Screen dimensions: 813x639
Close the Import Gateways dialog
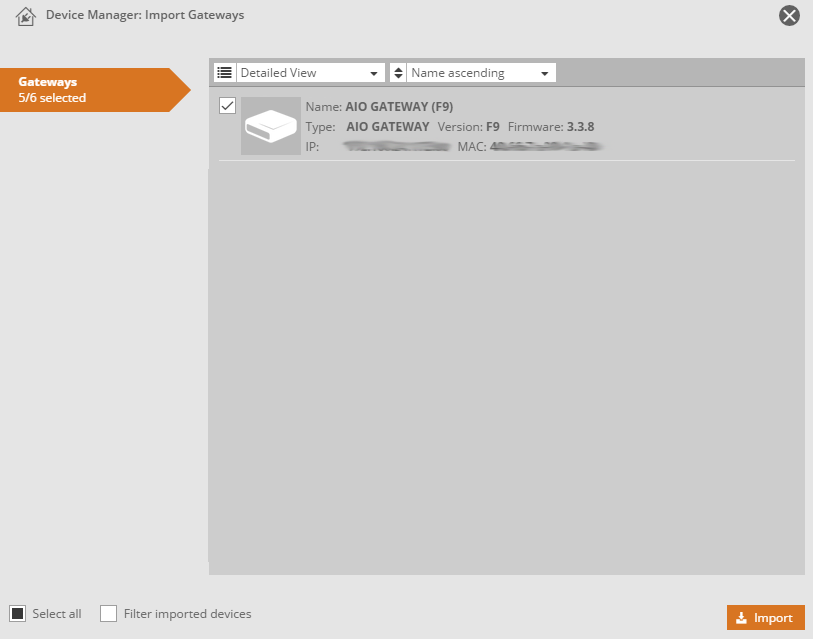tap(789, 16)
